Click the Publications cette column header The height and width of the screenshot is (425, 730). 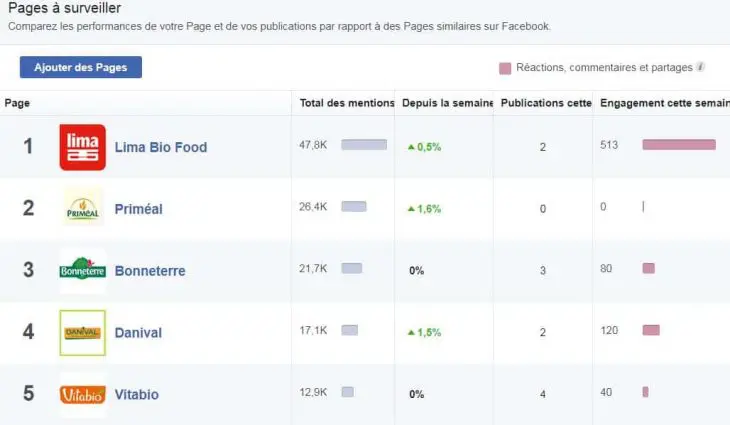[x=546, y=103]
